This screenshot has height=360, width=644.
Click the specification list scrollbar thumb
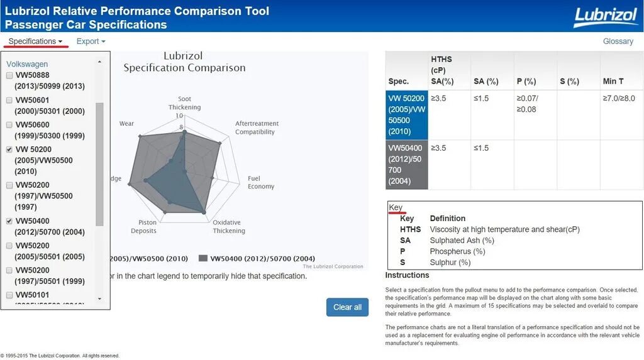[x=99, y=163]
